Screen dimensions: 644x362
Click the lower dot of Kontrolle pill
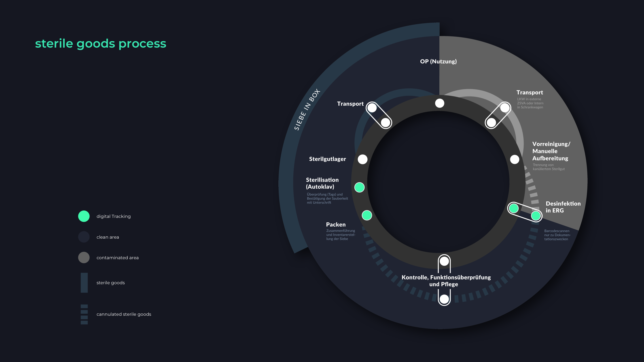click(x=444, y=299)
